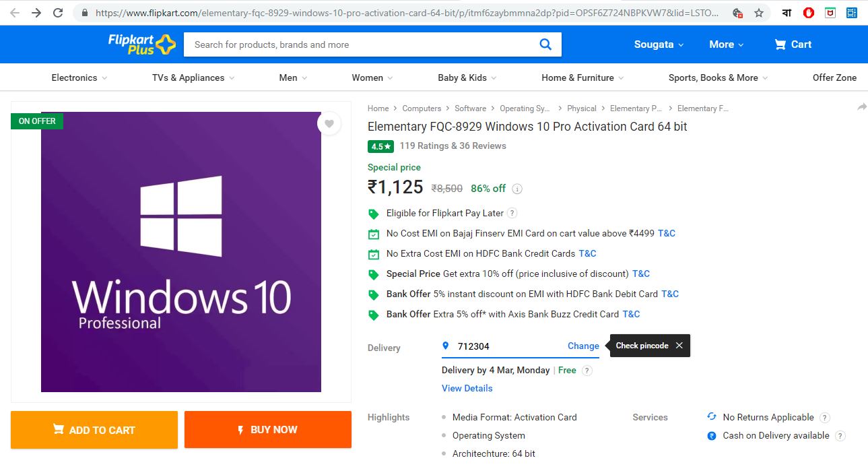This screenshot has width=868, height=475.
Task: Go to Home breadcrumb
Action: click(x=378, y=108)
